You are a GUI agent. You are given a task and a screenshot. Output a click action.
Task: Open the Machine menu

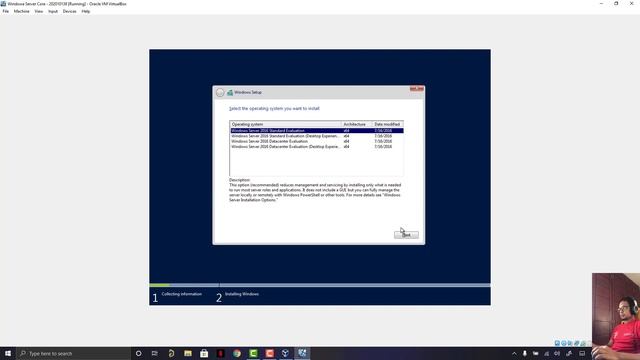[22, 11]
